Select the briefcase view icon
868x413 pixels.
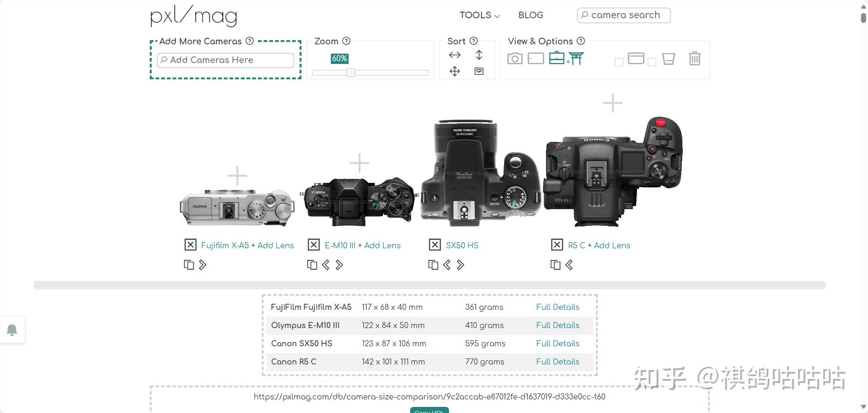[x=556, y=58]
